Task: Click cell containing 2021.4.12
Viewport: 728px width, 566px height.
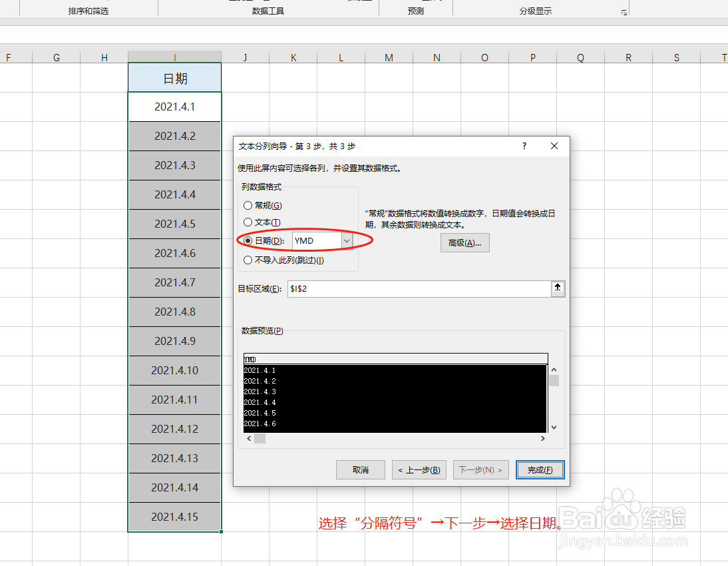Action: click(174, 429)
